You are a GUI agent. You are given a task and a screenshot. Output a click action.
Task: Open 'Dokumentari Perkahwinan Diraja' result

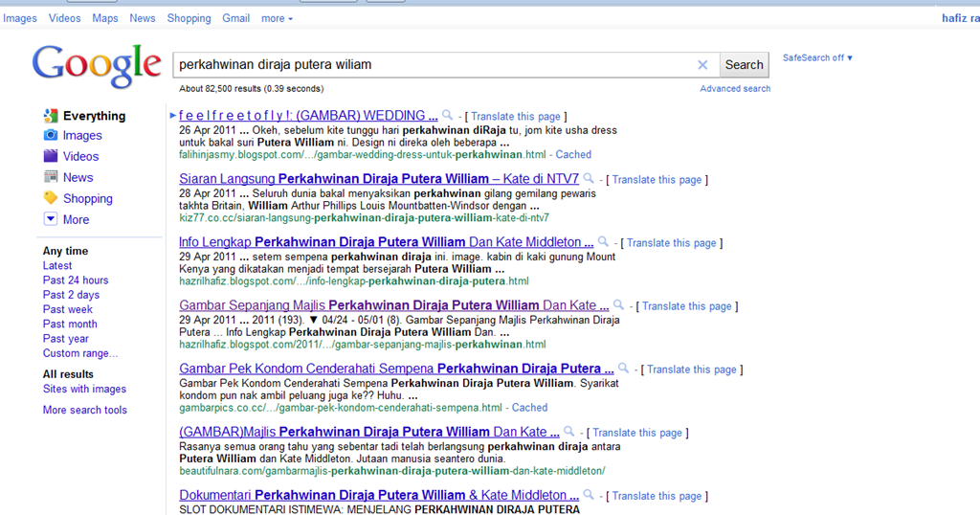(379, 495)
